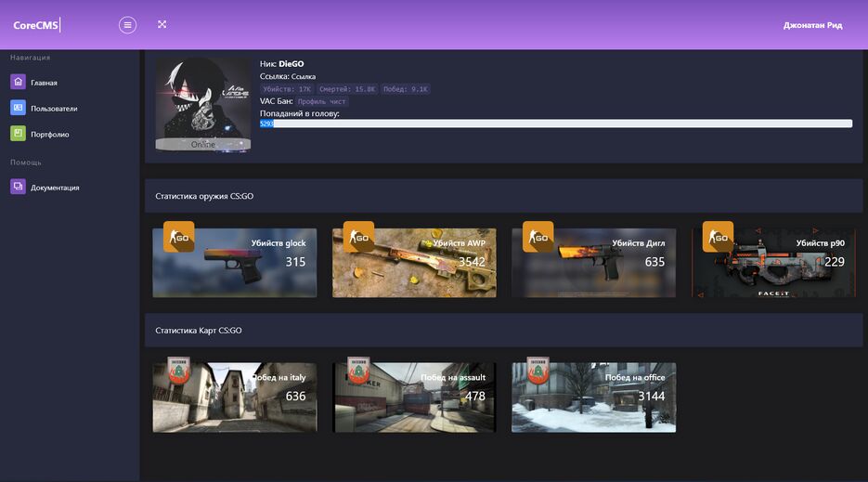Open the Побед на assault map card
This screenshot has height=482, width=868.
click(414, 397)
